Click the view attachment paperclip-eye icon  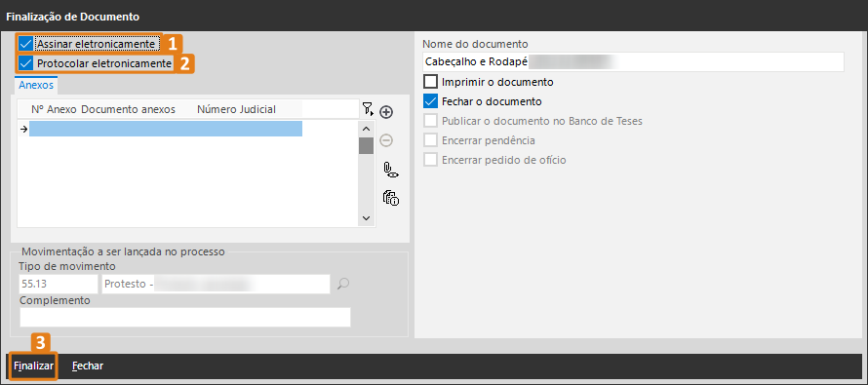click(x=391, y=170)
